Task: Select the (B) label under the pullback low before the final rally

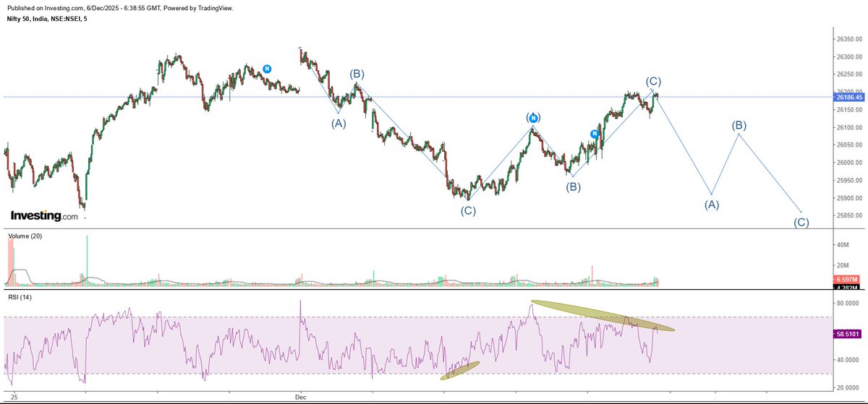Action: (x=573, y=187)
